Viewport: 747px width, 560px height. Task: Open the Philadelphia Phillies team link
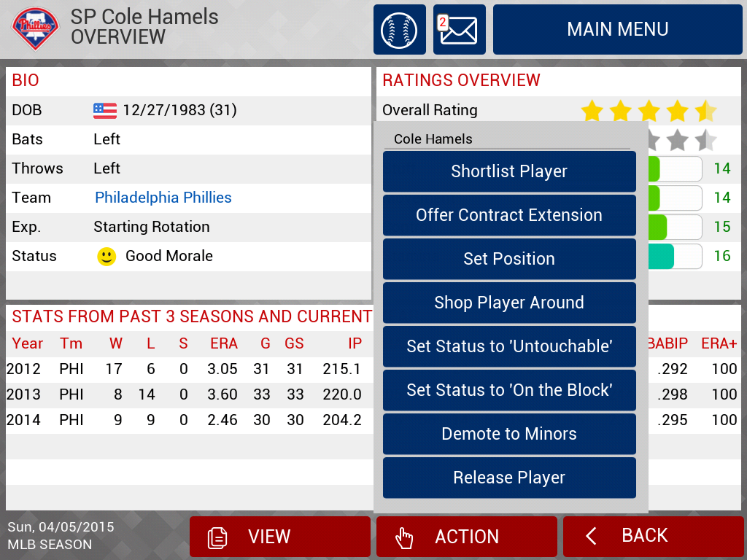(x=163, y=198)
